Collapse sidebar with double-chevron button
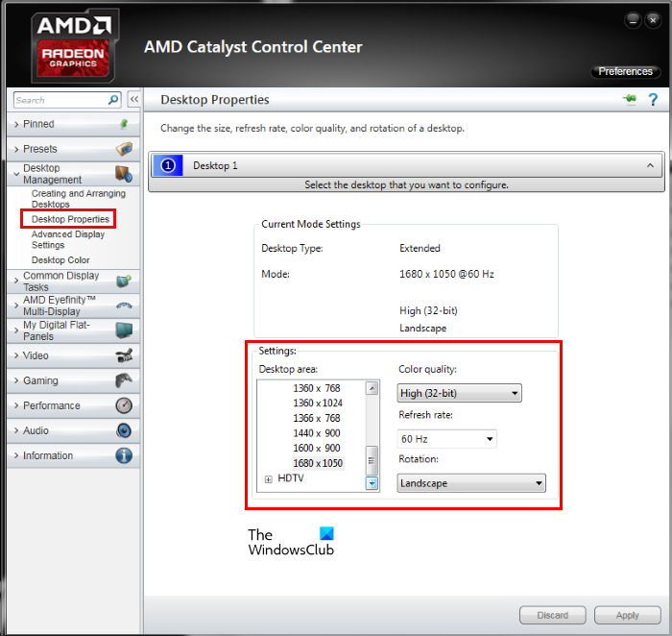Image resolution: width=672 pixels, height=636 pixels. click(x=134, y=100)
